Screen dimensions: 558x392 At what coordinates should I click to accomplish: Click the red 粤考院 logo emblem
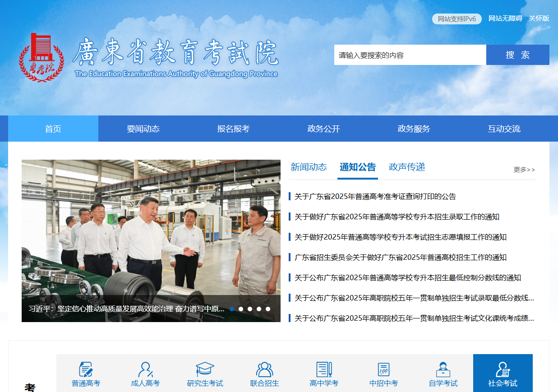(x=42, y=57)
